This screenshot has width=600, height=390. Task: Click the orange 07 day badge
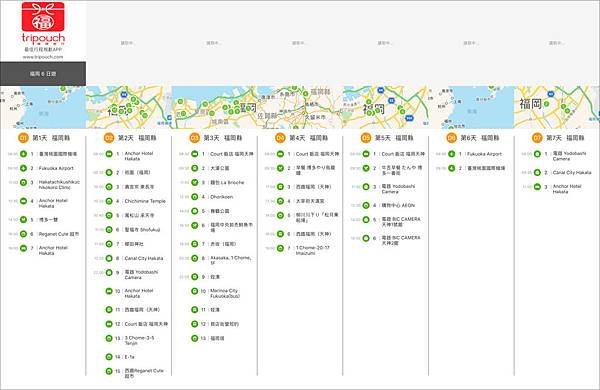[x=538, y=138]
